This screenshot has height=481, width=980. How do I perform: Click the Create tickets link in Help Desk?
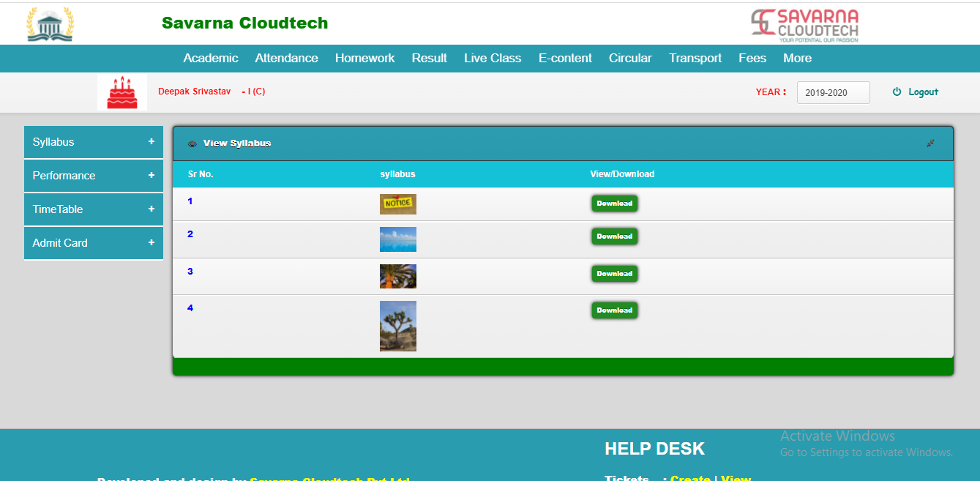coord(689,478)
